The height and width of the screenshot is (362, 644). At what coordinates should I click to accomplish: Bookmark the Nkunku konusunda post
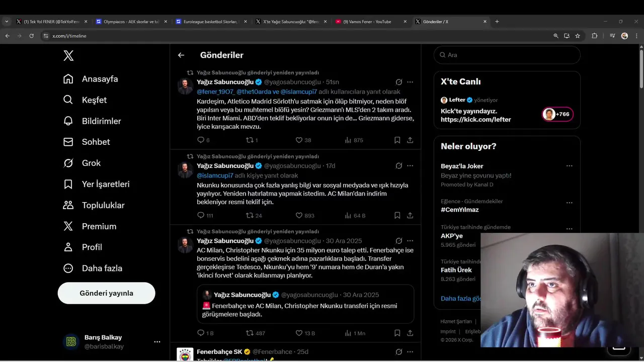point(397,215)
